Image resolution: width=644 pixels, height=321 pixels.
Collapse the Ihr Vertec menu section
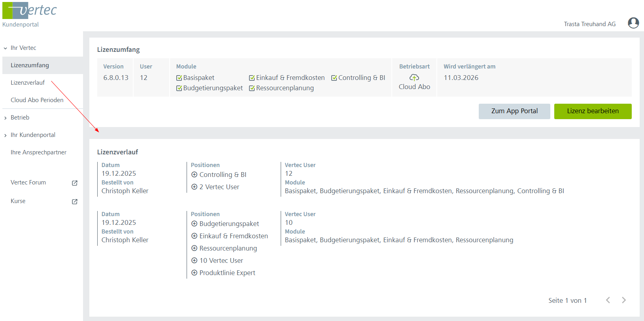coord(6,48)
